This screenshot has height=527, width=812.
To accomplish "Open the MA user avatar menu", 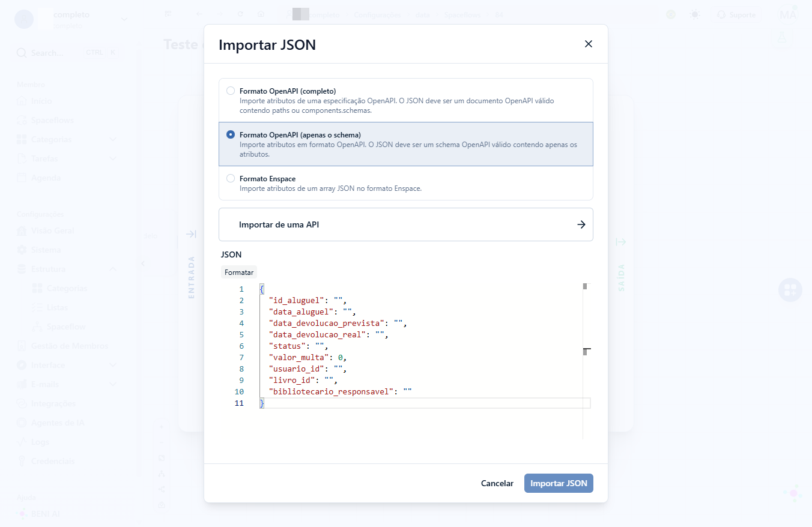I will click(x=787, y=14).
